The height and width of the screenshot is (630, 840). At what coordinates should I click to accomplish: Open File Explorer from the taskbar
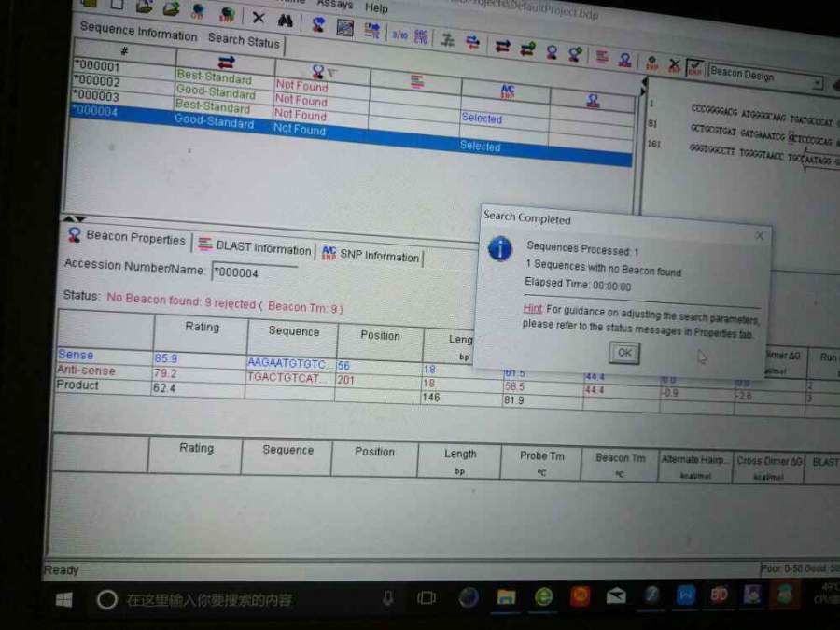pos(505,596)
